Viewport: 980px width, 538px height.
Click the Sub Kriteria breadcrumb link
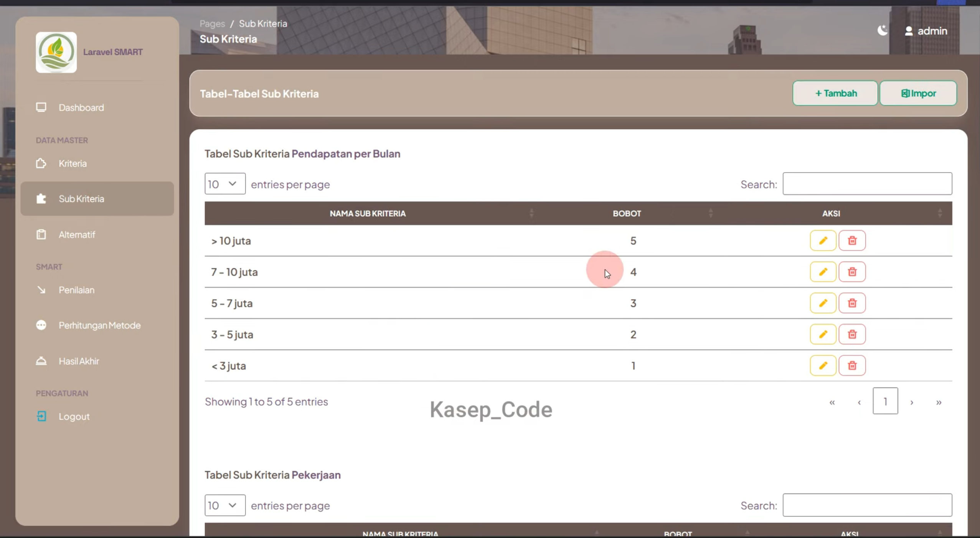263,24
